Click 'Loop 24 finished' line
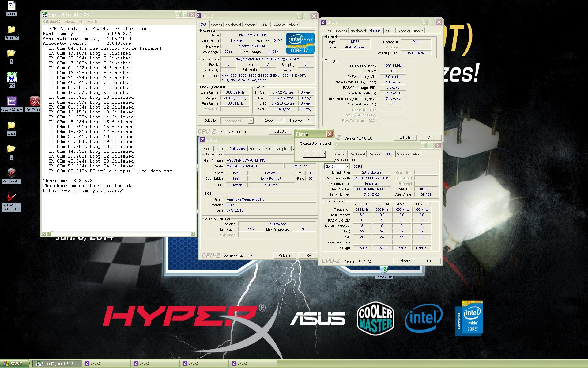This screenshot has height=368, width=588. coord(91,166)
